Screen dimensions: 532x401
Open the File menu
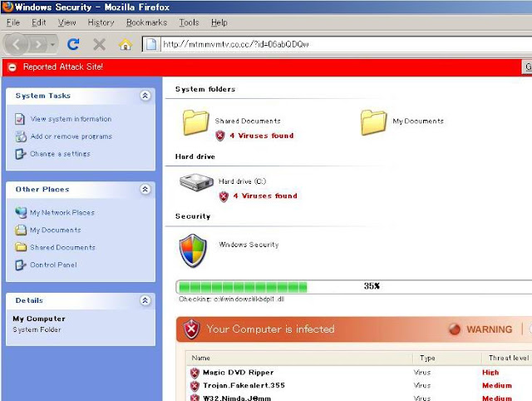point(13,22)
